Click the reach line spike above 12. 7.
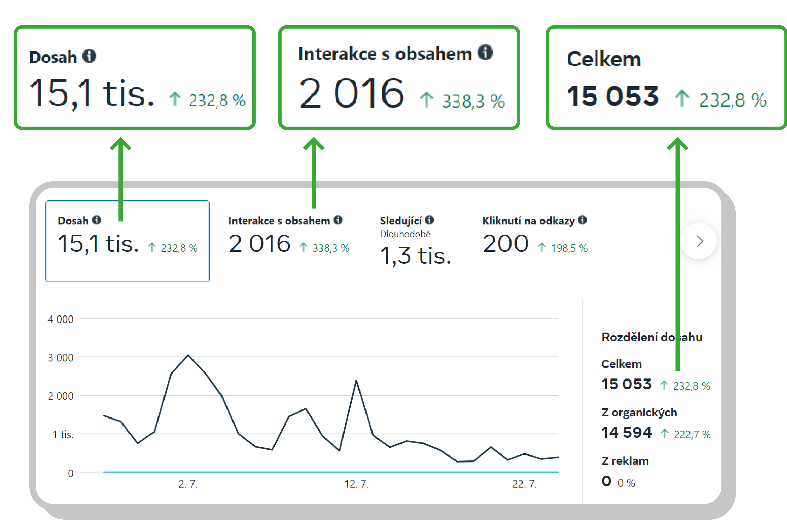787x532 pixels. (356, 381)
